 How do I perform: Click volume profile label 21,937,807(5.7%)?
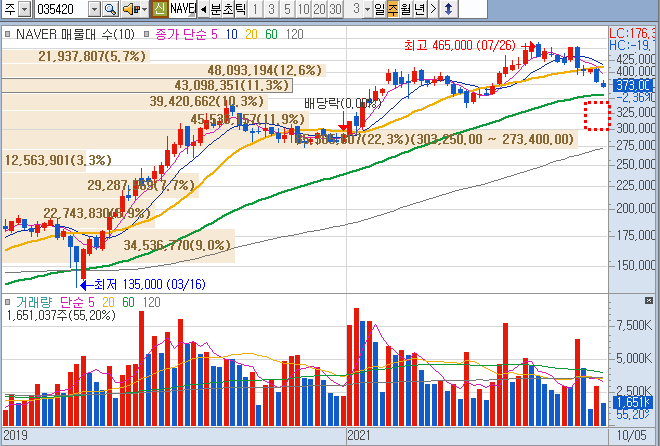[x=92, y=56]
